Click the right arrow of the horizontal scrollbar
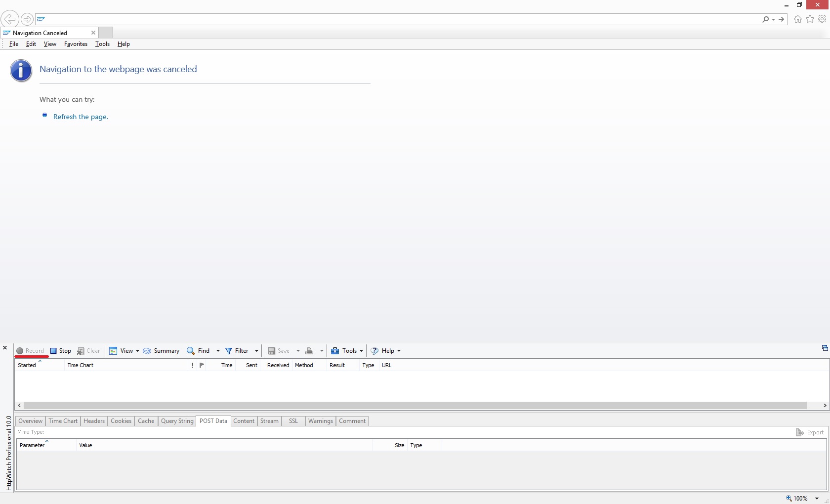830x504 pixels. click(x=825, y=406)
